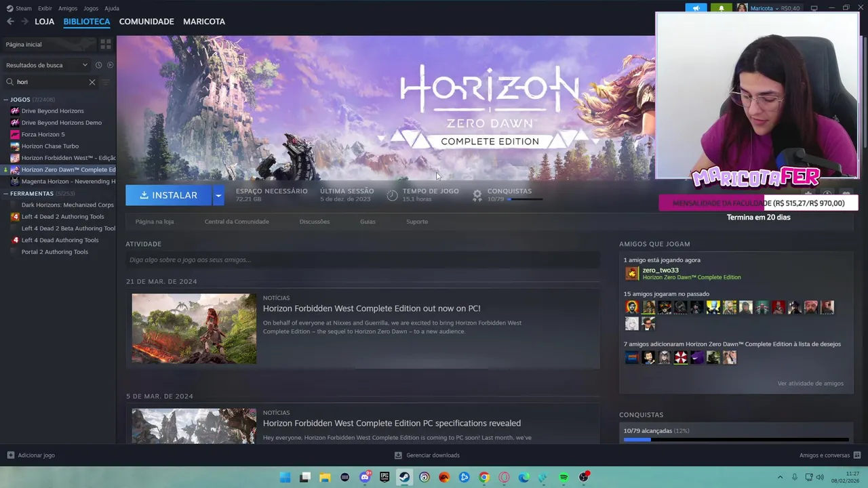Open the Discussões section
Viewport: 868px width, 488px height.
click(315, 222)
